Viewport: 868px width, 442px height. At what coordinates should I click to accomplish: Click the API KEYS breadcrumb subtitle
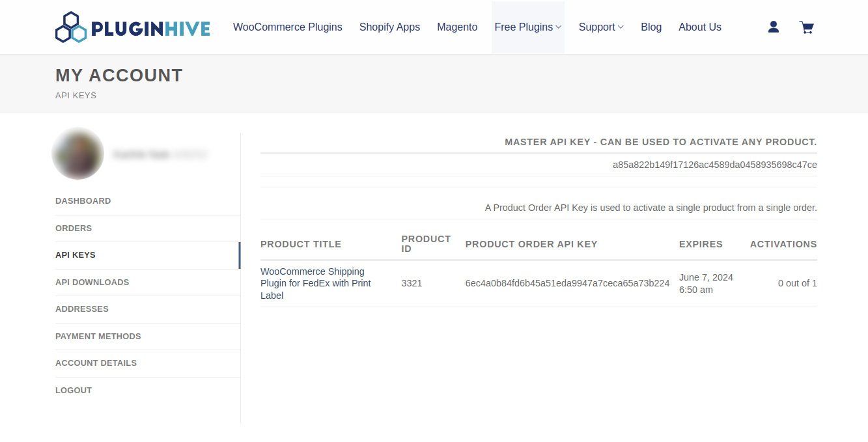click(76, 96)
